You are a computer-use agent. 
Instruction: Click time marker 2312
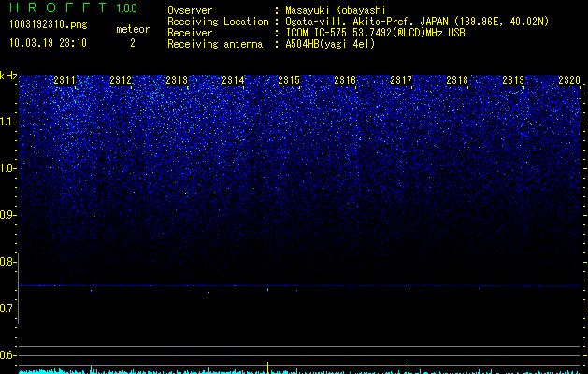point(121,80)
